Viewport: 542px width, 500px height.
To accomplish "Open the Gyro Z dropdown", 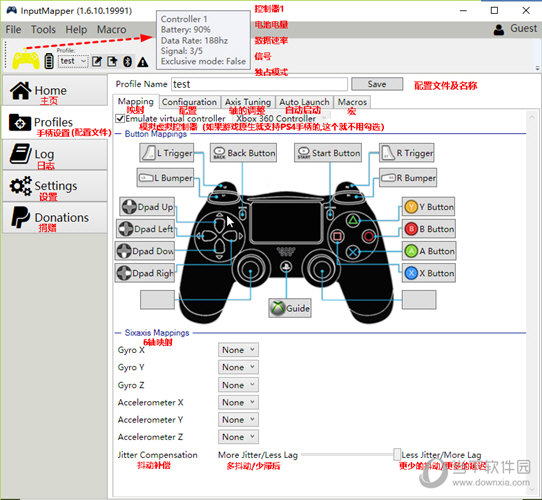I will click(x=238, y=385).
